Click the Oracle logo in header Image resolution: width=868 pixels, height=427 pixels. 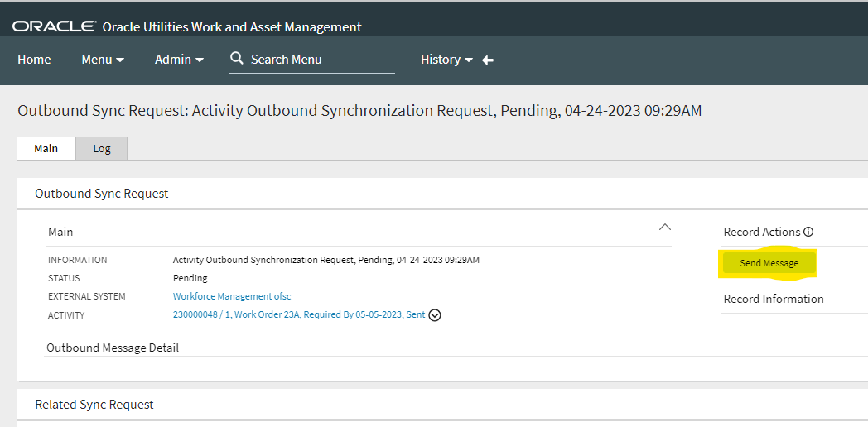pyautogui.click(x=54, y=26)
